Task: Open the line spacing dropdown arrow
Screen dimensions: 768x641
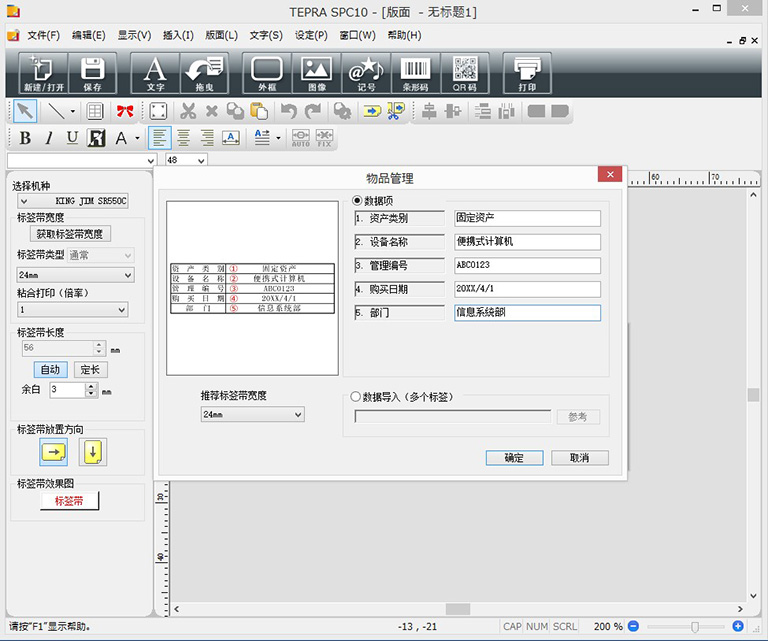Action: (278, 139)
